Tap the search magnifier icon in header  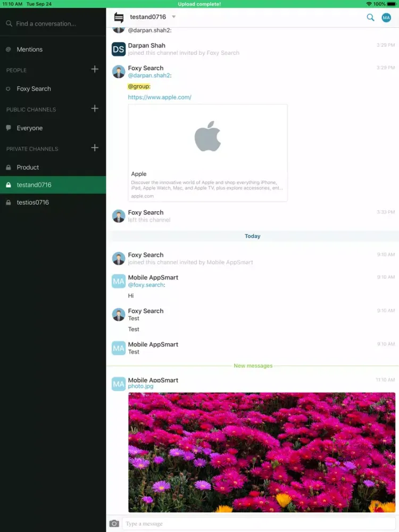371,18
